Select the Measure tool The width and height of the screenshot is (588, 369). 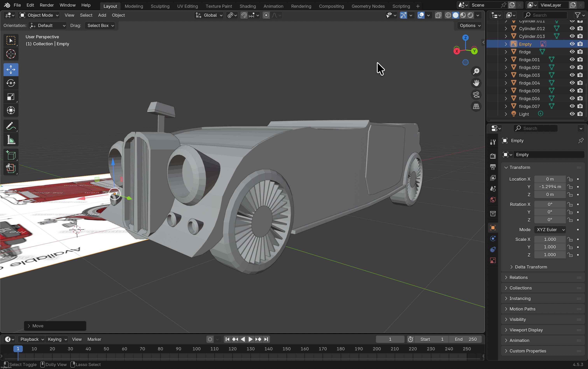pos(11,139)
